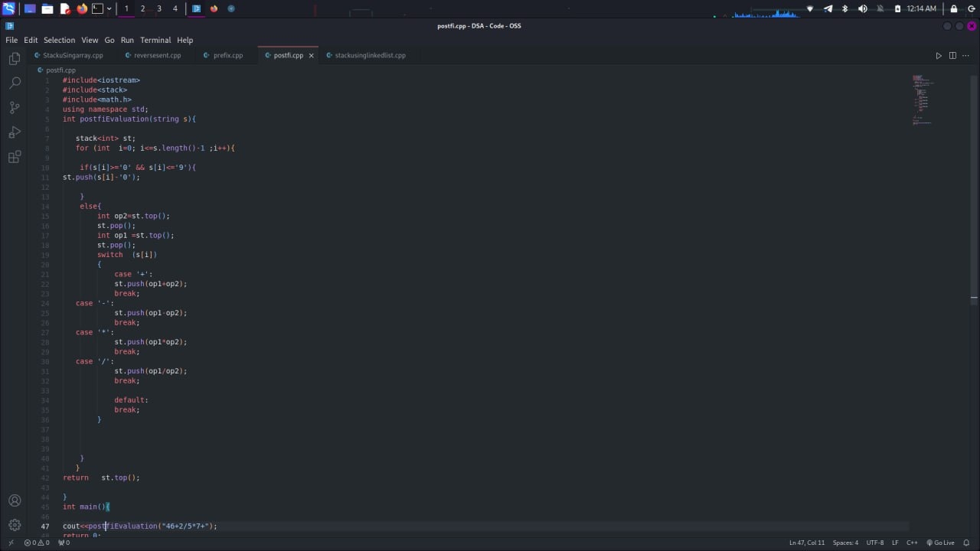Run the C++ file with play button
This screenshot has width=980, height=551.
(939, 55)
